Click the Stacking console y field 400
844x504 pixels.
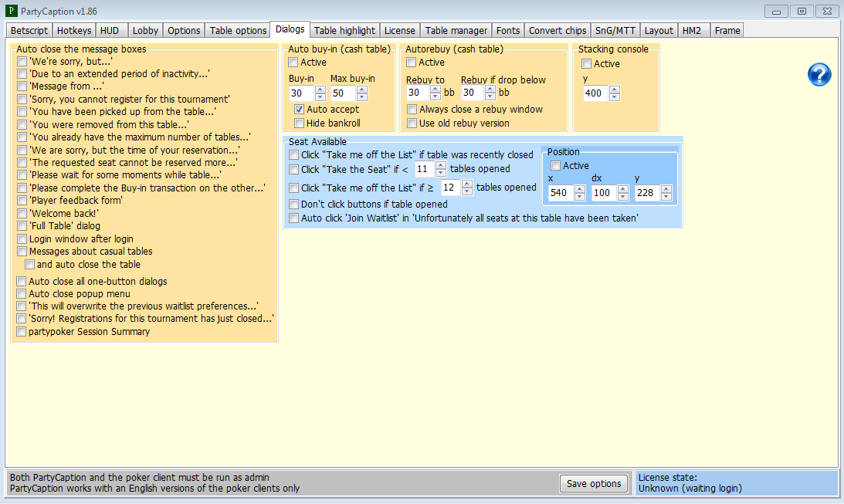pyautogui.click(x=596, y=93)
